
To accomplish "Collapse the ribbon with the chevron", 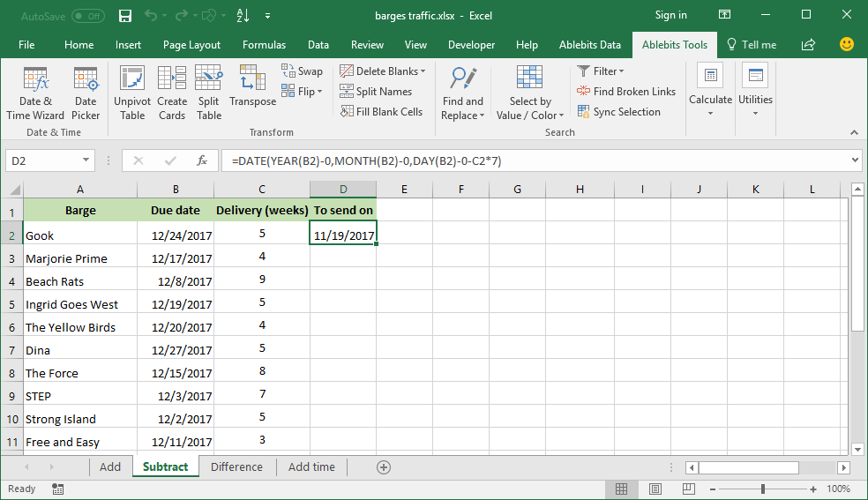I will click(854, 132).
